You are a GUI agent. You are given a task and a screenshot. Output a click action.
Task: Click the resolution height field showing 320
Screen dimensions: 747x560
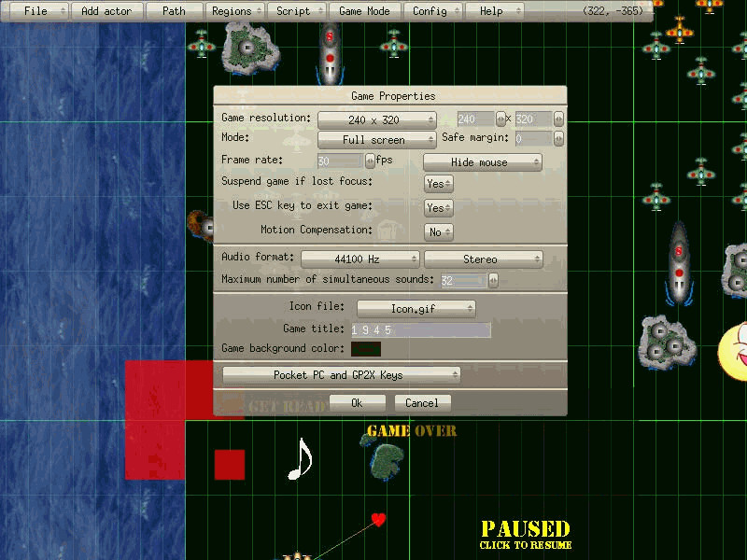pos(533,119)
